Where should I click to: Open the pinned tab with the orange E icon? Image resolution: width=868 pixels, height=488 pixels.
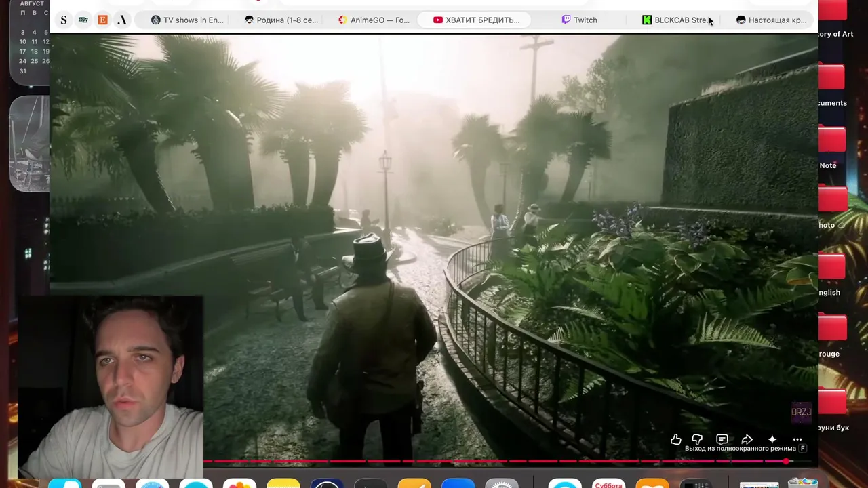coord(102,20)
